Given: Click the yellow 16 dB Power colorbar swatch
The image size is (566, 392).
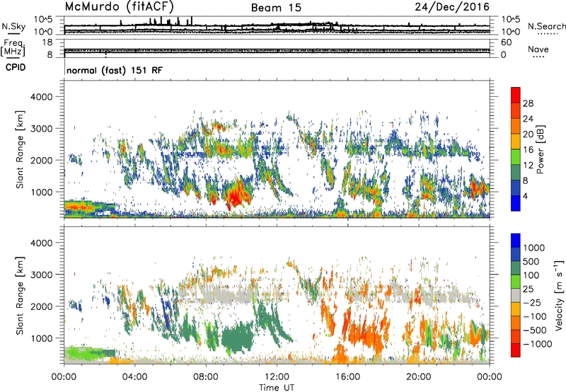Looking at the screenshot, I should point(516,141).
